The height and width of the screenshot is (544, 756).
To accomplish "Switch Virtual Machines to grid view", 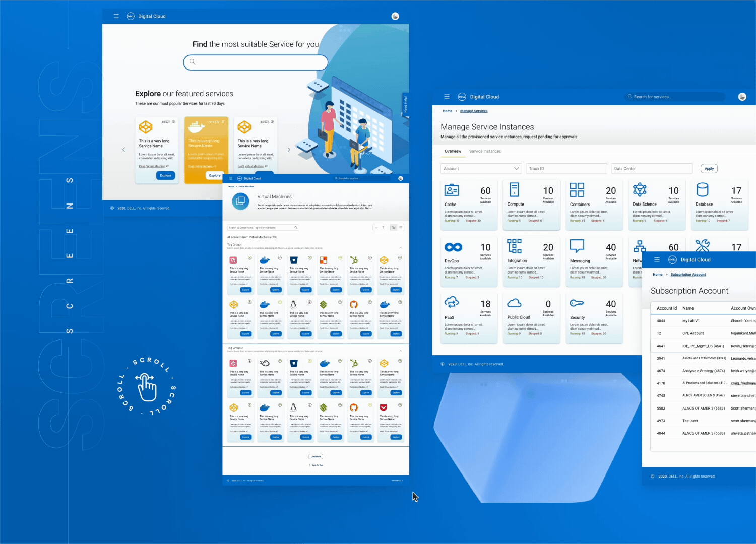I will click(394, 228).
